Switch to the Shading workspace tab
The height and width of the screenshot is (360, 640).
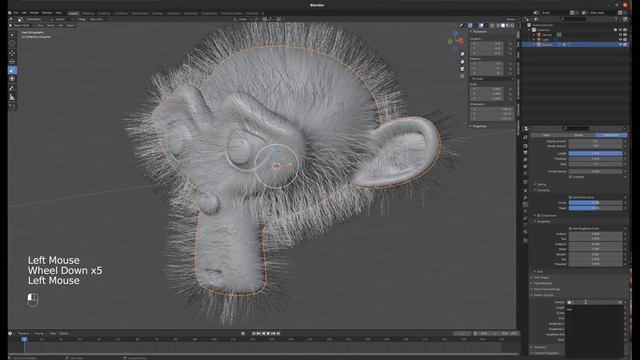[x=157, y=13]
